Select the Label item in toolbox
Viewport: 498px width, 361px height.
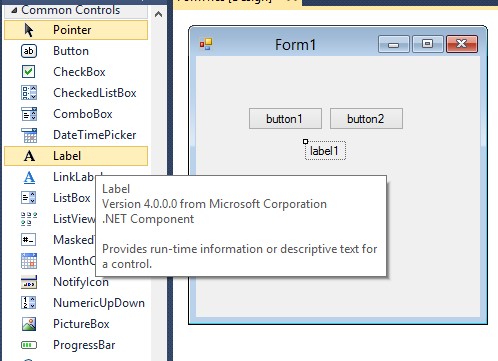tap(76, 156)
